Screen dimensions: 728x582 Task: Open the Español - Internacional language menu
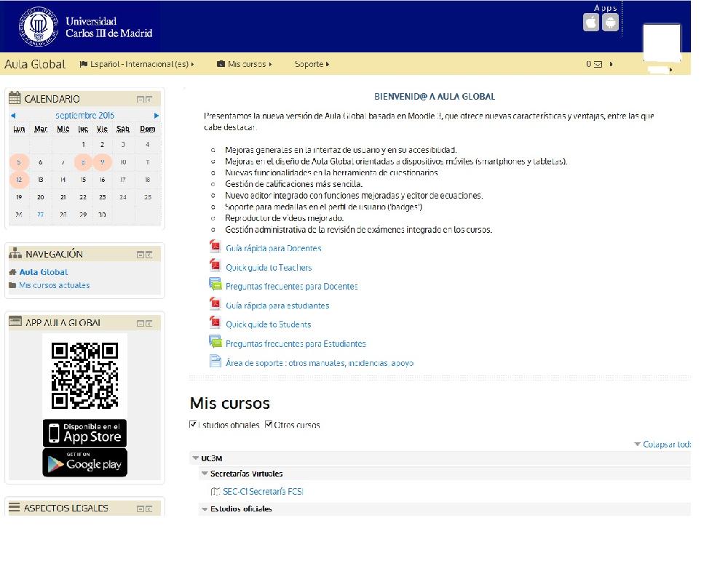137,64
